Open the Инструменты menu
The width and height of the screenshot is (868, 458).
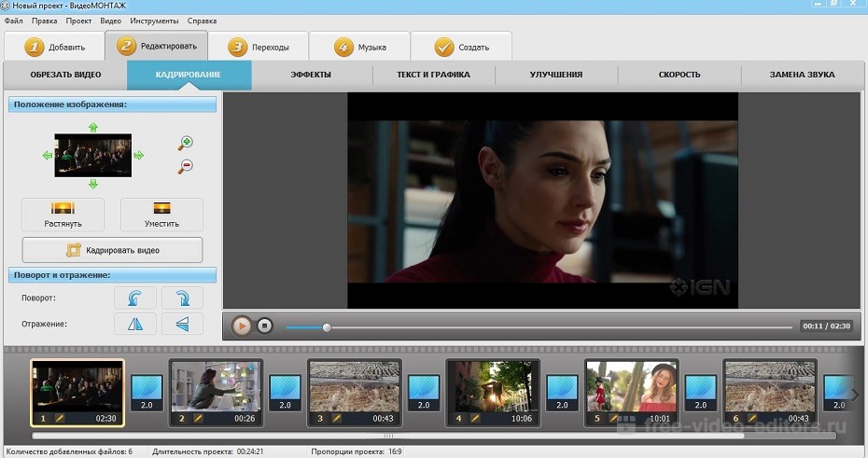click(153, 20)
